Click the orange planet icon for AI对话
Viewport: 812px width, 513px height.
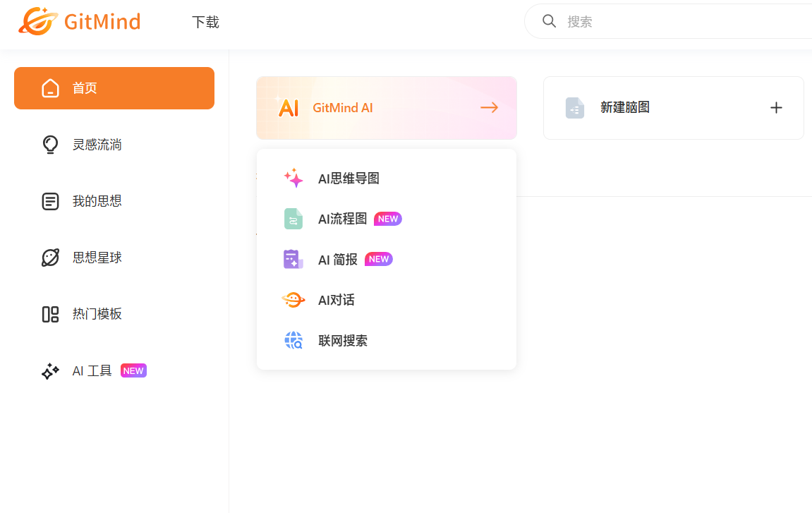click(x=293, y=299)
